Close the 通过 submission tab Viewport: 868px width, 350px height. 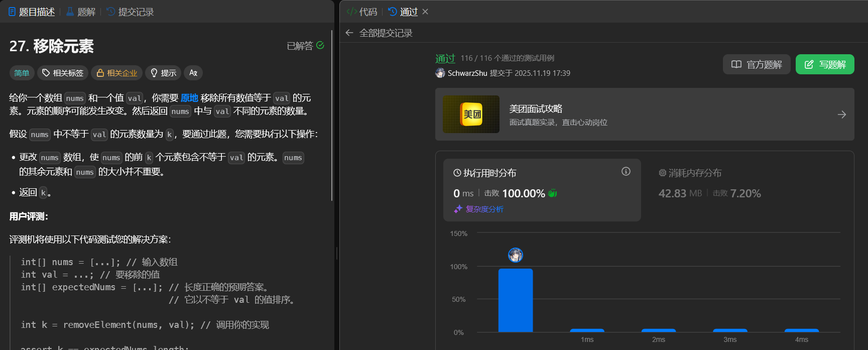pyautogui.click(x=425, y=12)
